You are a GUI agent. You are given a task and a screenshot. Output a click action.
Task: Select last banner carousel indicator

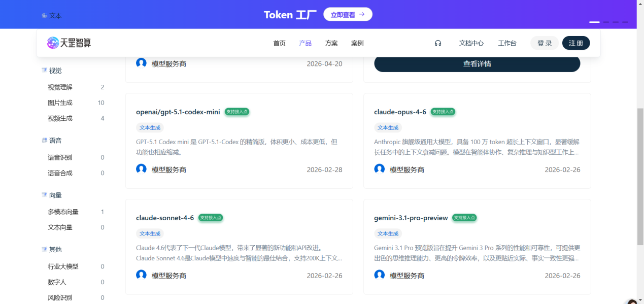[625, 22]
